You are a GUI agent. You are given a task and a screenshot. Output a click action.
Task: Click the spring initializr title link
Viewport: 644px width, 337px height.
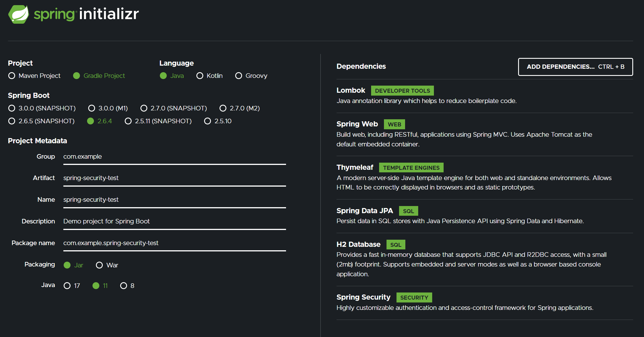click(x=86, y=14)
